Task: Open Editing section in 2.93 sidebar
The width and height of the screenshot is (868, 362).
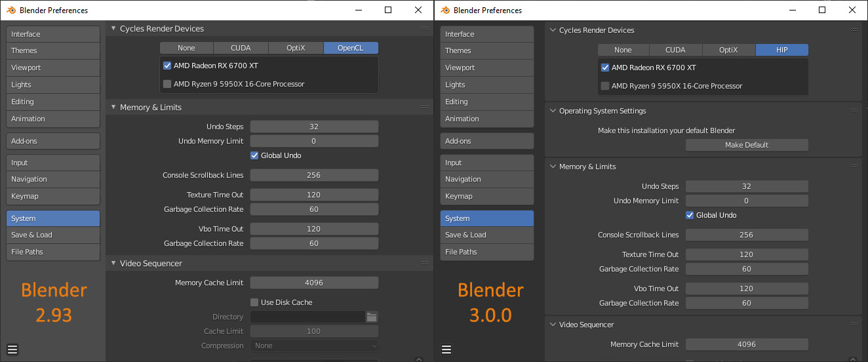Action: 53,102
